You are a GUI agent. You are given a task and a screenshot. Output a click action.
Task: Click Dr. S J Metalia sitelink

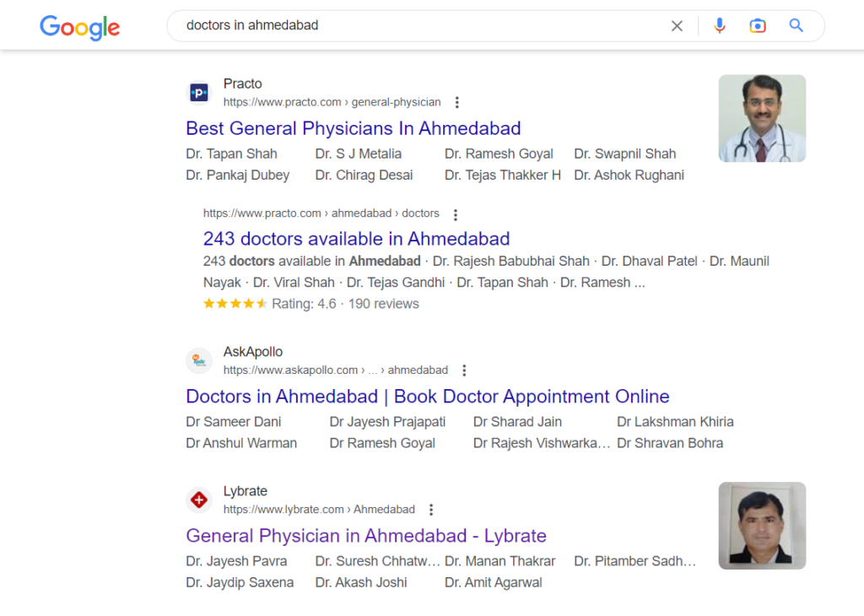click(x=358, y=154)
